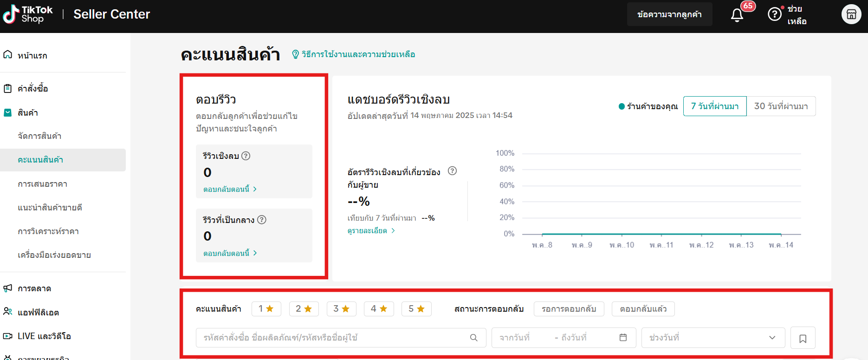Image resolution: width=868 pixels, height=360 pixels.
Task: Click the calendar icon in date range field
Action: point(623,337)
